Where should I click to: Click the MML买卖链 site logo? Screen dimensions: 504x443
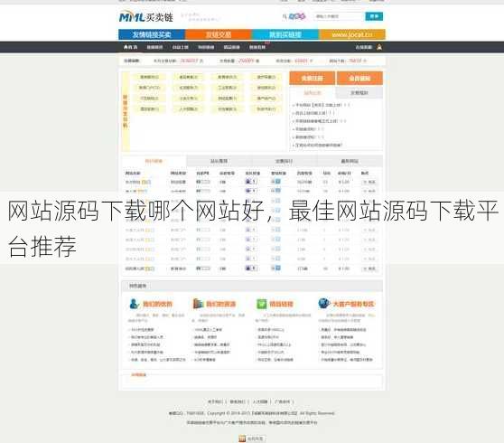click(x=146, y=17)
